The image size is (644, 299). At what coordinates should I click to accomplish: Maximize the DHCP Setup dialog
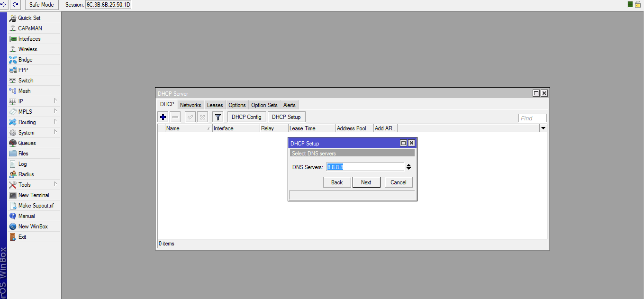pos(404,143)
